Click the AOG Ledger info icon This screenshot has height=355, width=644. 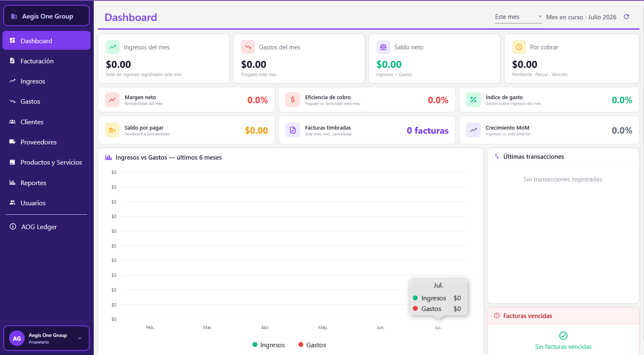point(13,227)
